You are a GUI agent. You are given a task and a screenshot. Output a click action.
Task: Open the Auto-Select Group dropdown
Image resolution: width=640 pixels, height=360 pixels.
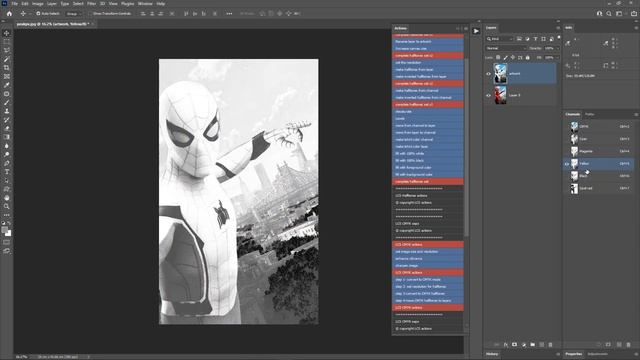[74, 13]
